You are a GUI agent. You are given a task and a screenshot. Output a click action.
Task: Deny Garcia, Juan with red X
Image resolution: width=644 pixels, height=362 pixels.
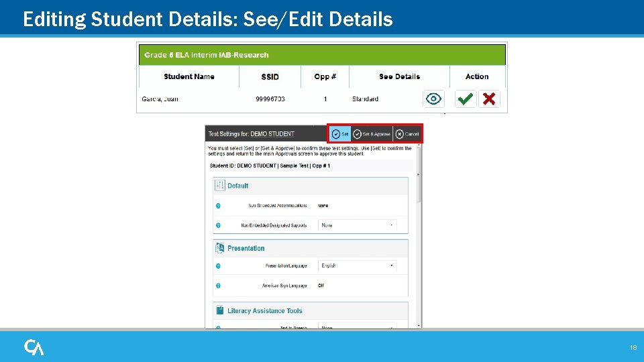(489, 99)
